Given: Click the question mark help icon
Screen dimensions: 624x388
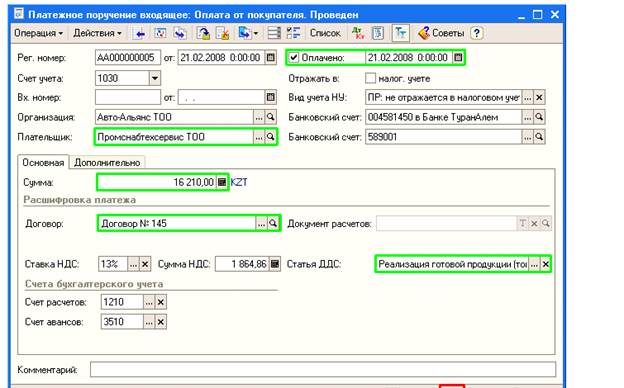Looking at the screenshot, I should coord(477,33).
